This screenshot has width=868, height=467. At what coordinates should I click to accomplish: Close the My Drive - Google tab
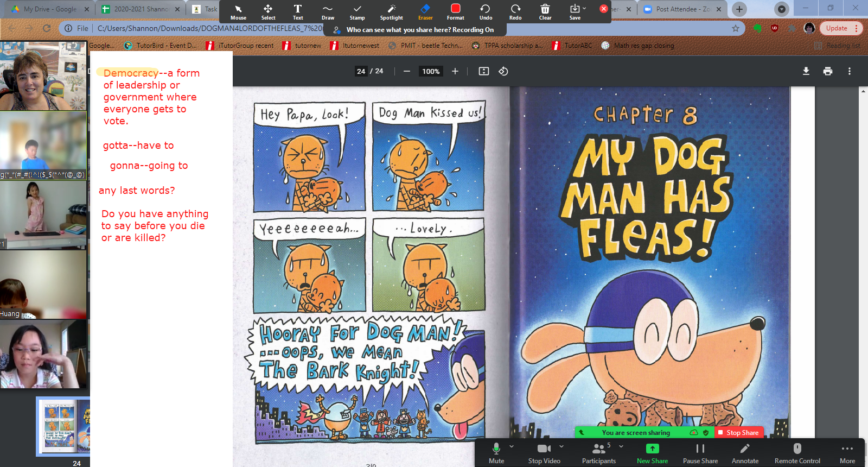[x=86, y=9]
